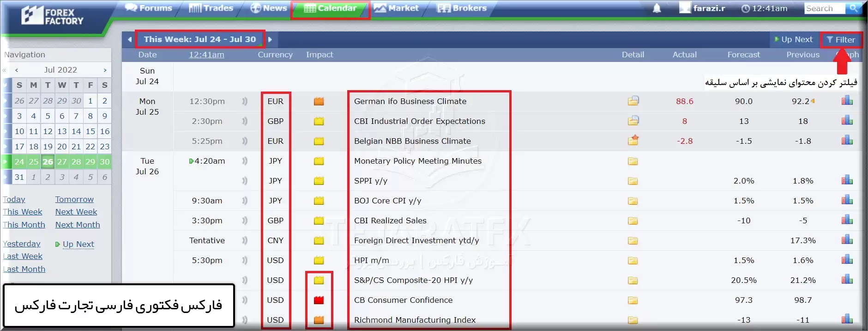Viewport: 868px width, 331px height.
Task: Open graph icon for Foreign Direct Investment row
Action: coord(847,240)
